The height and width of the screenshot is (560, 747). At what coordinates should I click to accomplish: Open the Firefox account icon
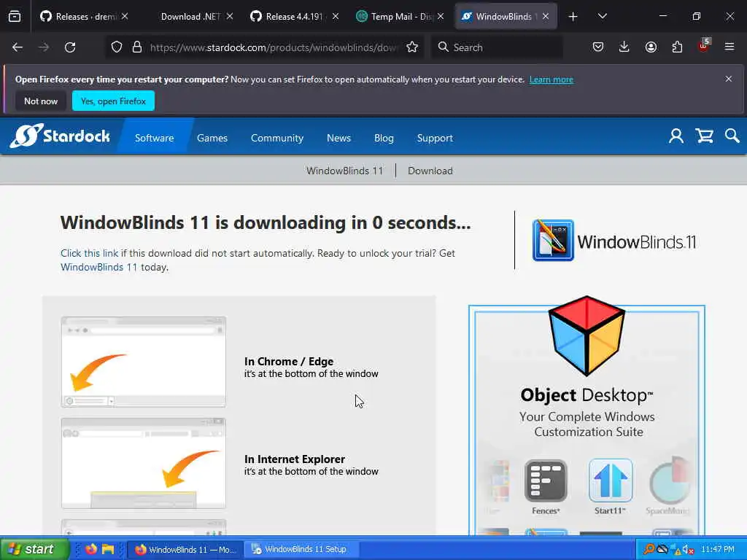(651, 47)
